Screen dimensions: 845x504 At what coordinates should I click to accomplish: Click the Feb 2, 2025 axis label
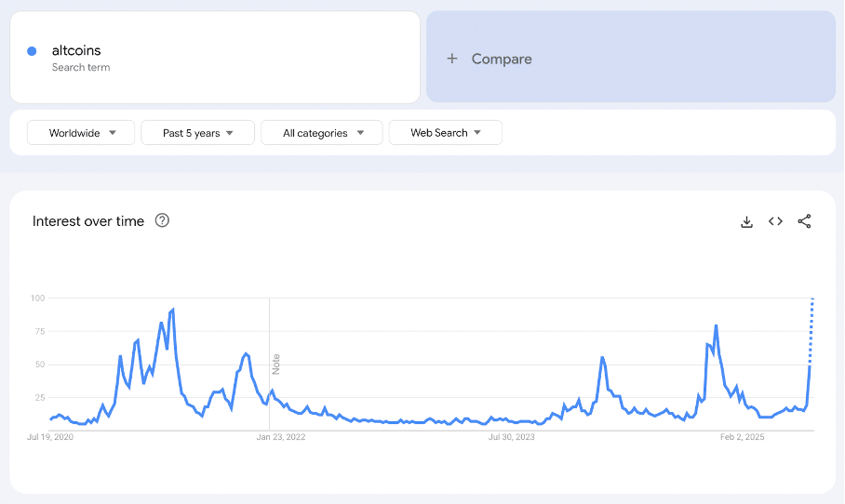pos(742,436)
